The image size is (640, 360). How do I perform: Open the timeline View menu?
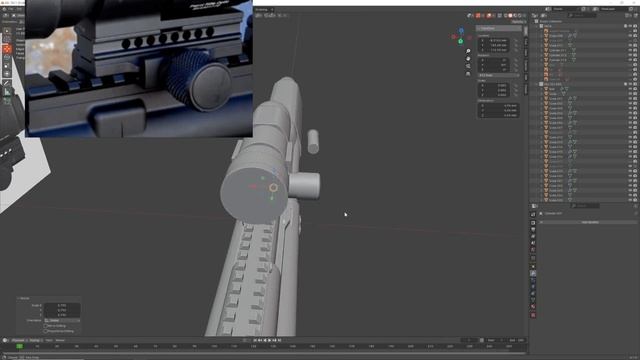49,340
